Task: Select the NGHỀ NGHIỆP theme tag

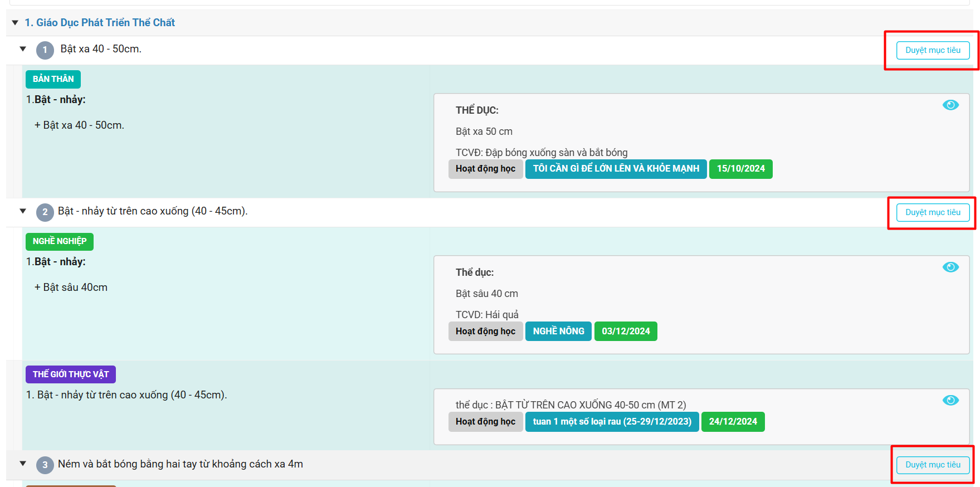Action: pos(59,241)
